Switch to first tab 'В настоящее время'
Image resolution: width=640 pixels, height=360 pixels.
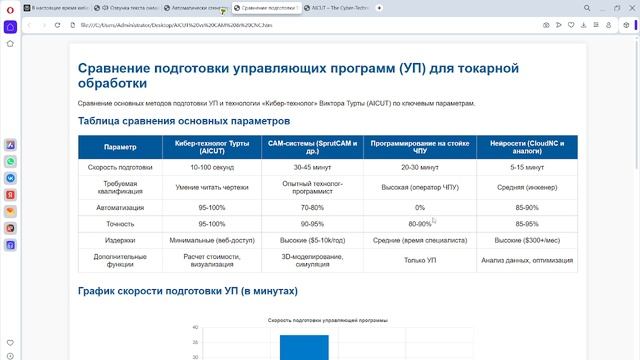tap(56, 8)
